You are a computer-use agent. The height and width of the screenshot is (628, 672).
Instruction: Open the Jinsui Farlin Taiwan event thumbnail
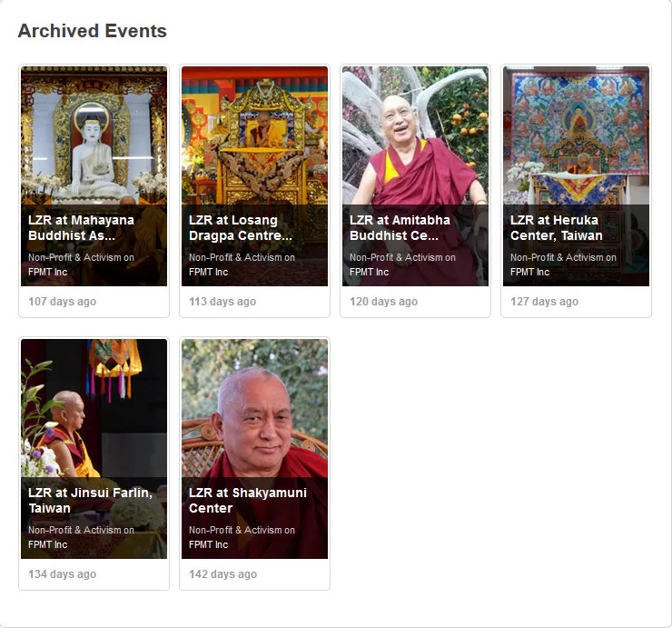(x=94, y=409)
